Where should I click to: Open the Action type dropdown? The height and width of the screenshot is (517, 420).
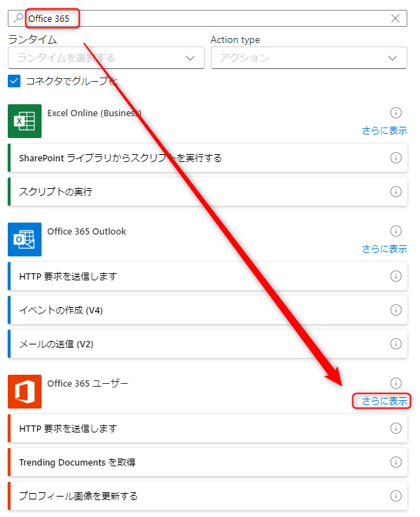tap(309, 58)
